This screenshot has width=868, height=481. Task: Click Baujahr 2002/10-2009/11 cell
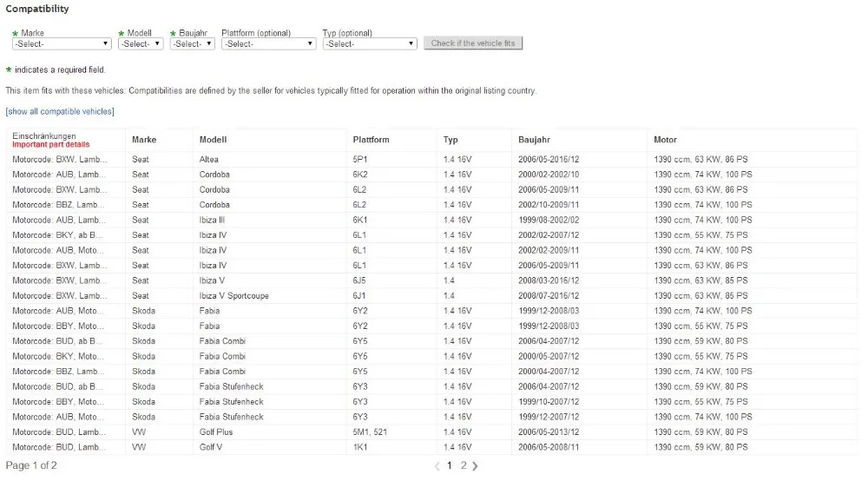click(549, 205)
